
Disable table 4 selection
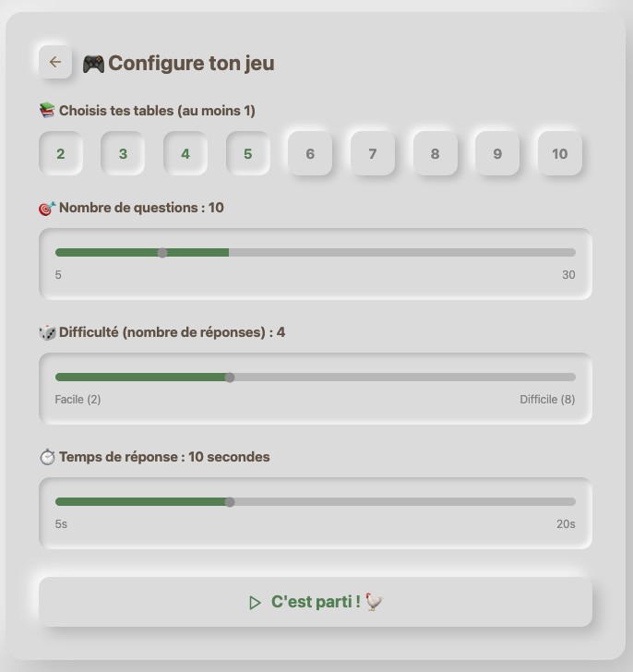(185, 154)
